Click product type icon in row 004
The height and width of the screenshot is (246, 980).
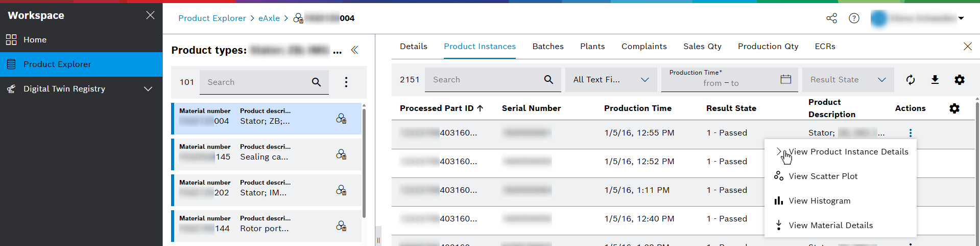pyautogui.click(x=341, y=119)
